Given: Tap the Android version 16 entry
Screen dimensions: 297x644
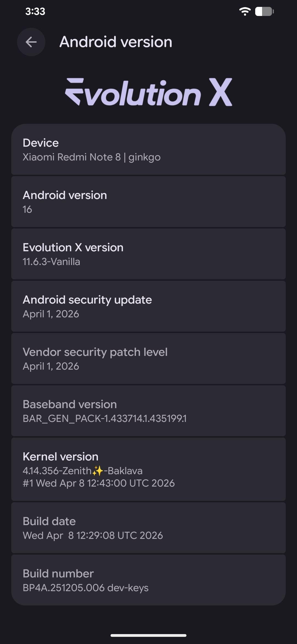Looking at the screenshot, I should click(148, 202).
